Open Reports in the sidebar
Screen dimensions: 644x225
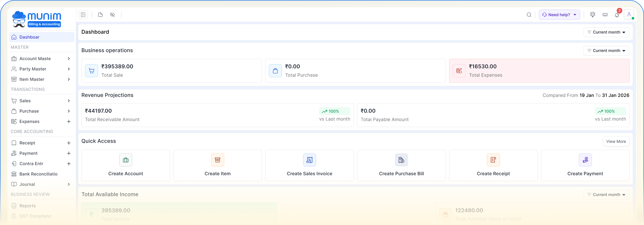(x=27, y=206)
